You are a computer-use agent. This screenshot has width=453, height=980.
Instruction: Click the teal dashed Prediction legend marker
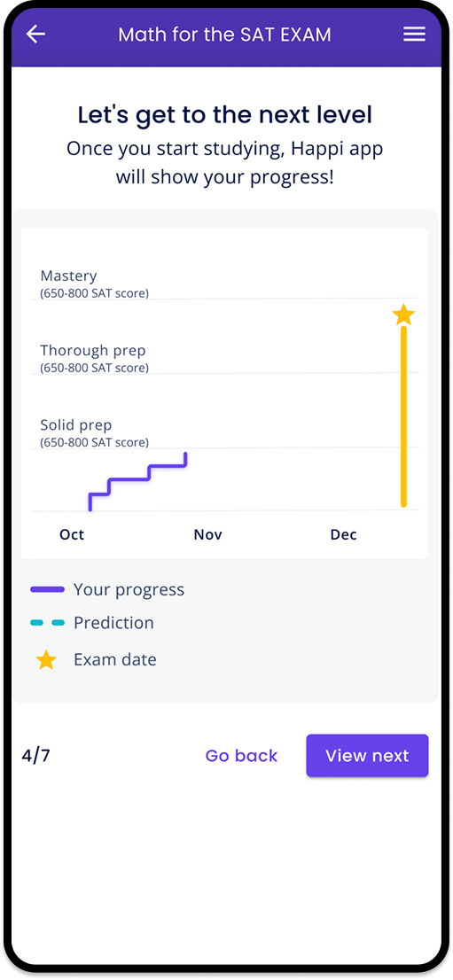coord(48,623)
